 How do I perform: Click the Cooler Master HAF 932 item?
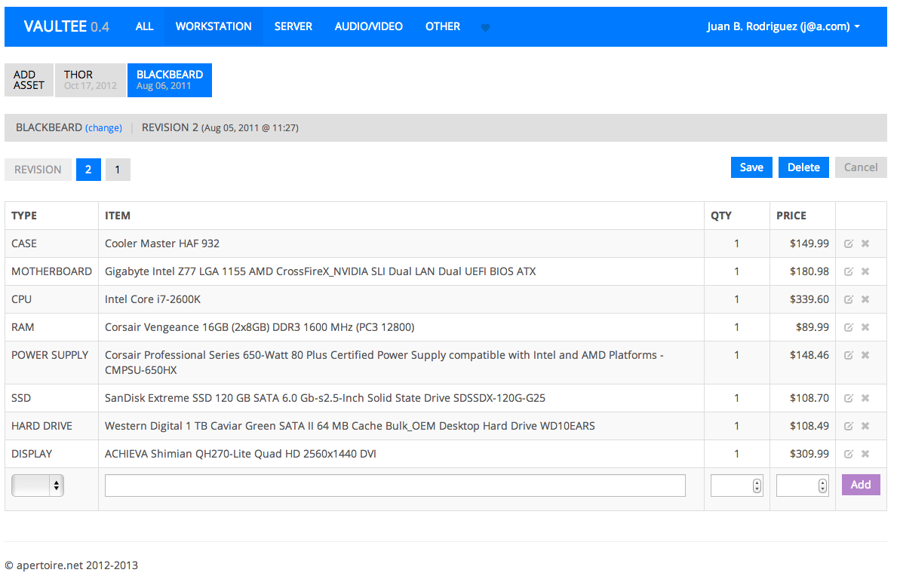tap(162, 243)
